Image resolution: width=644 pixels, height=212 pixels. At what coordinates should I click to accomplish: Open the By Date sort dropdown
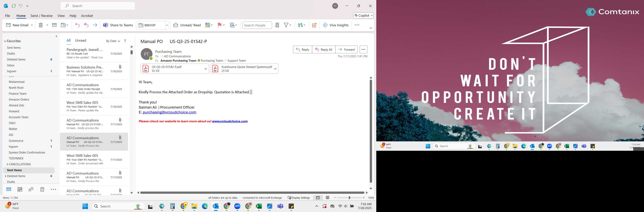pyautogui.click(x=113, y=41)
